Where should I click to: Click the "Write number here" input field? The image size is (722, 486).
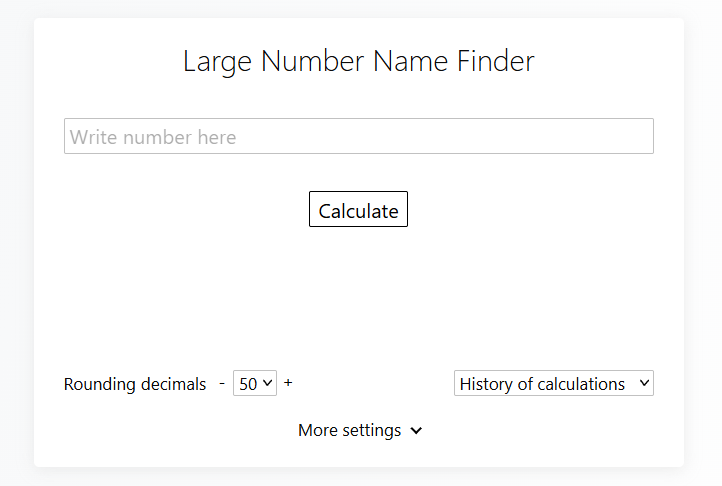tap(358, 136)
